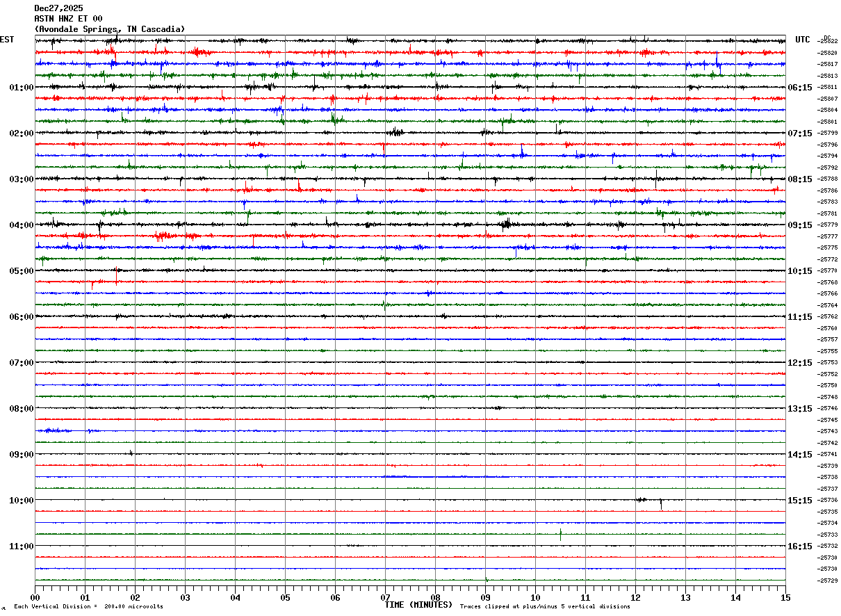Click the DC offset value "-25811"
841x616 pixels.
pyautogui.click(x=827, y=88)
